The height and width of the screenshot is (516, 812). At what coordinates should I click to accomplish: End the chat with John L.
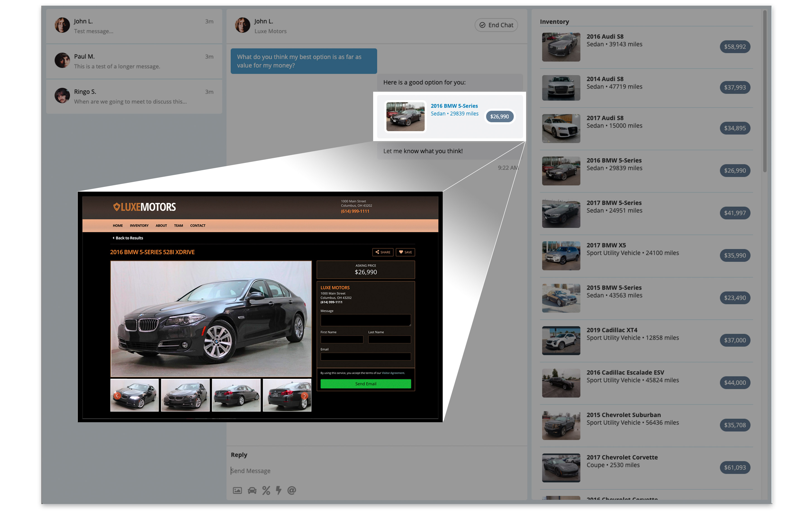coord(496,25)
